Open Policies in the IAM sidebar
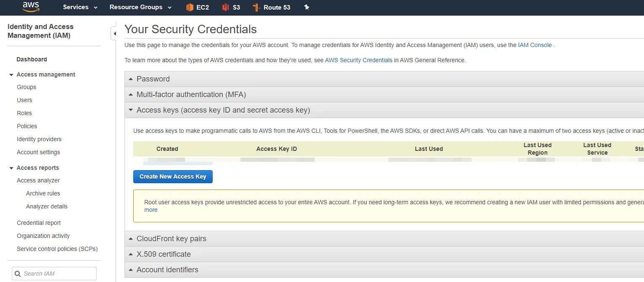 tap(27, 126)
